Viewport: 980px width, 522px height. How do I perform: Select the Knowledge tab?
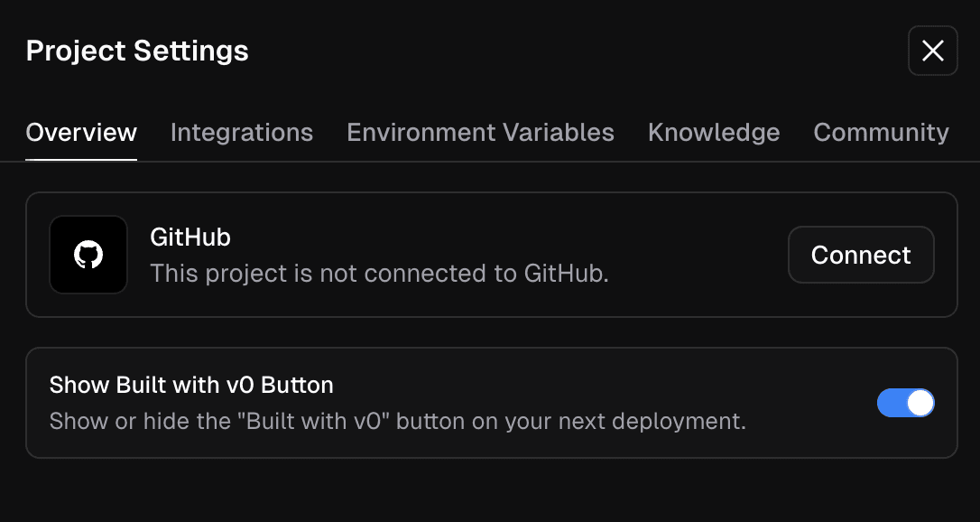tap(713, 132)
